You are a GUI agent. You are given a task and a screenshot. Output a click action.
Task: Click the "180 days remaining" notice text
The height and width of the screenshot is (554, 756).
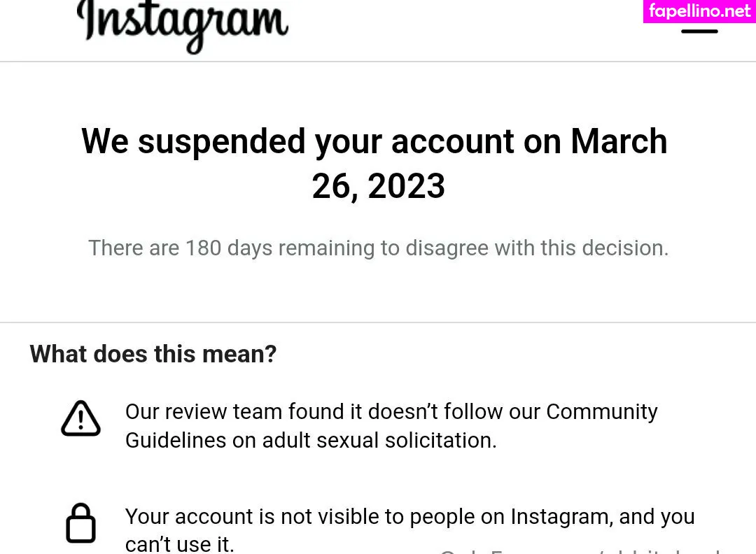(x=231, y=248)
